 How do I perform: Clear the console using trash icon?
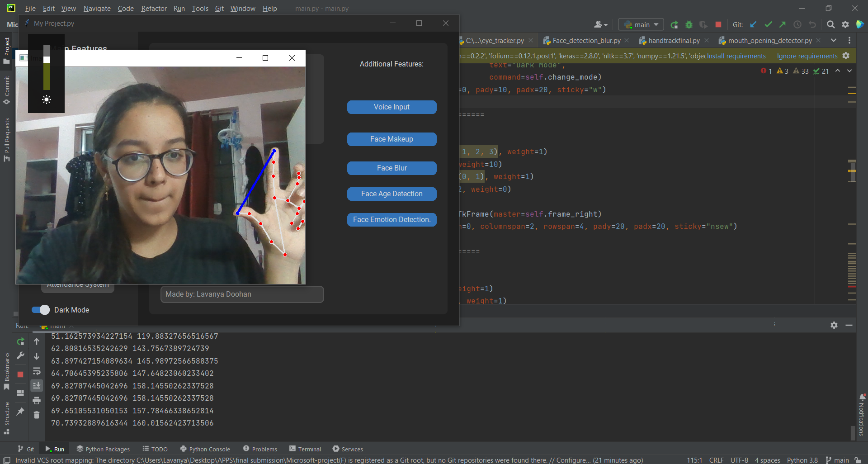(37, 415)
